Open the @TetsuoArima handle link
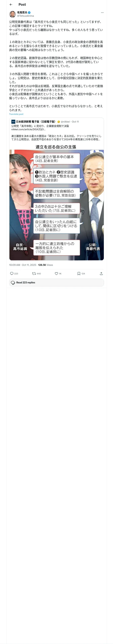113x644 pixels. (25, 16)
